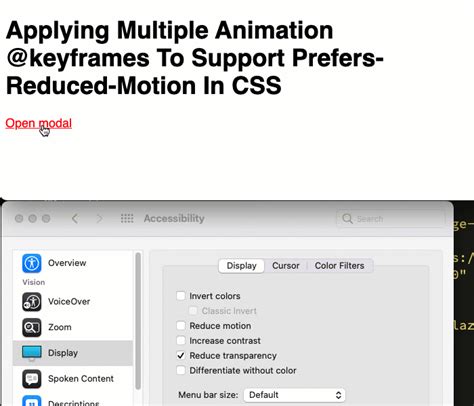Select the VoiceOver label in sidebar
Image resolution: width=474 pixels, height=406 pixels.
point(69,302)
